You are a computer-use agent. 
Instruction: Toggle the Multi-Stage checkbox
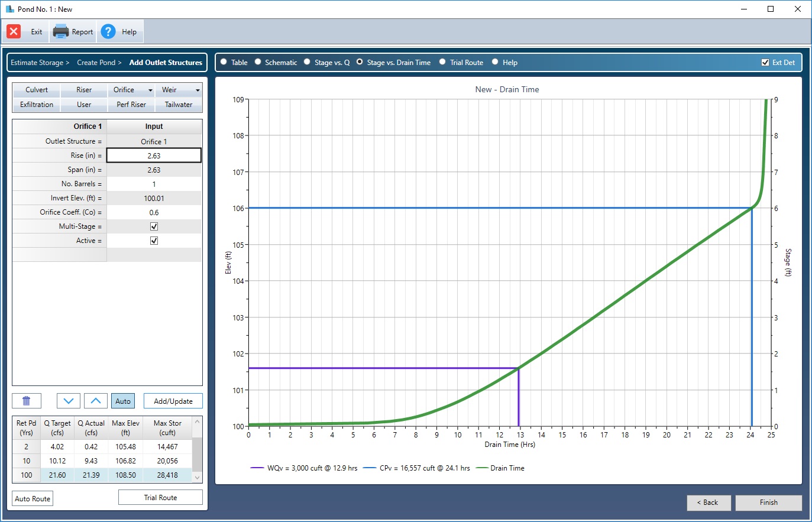click(x=154, y=226)
